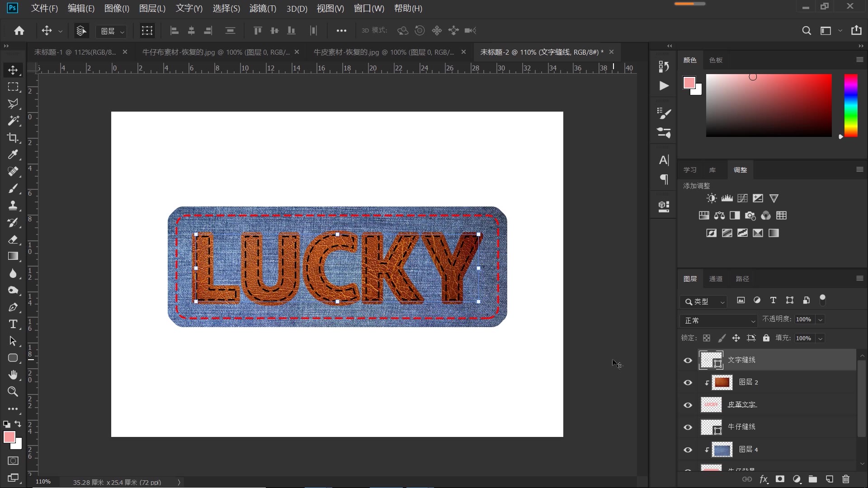
Task: Select the Zoom tool in toolbar
Action: coord(13,392)
